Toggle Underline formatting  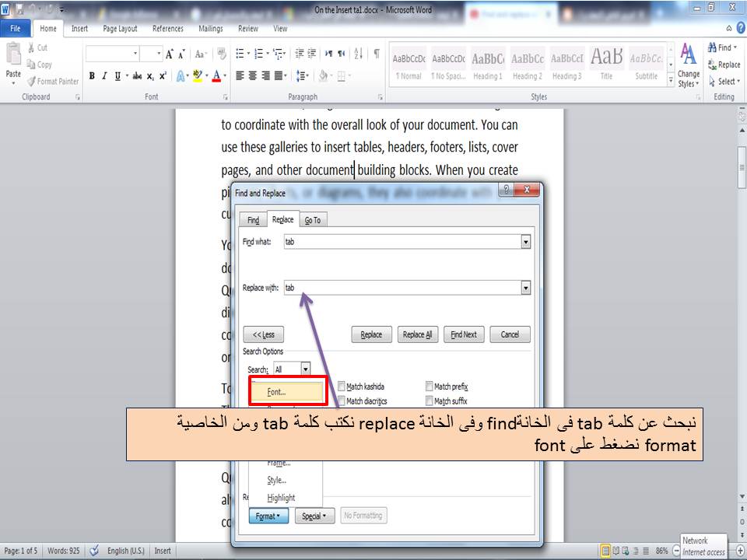click(x=117, y=75)
